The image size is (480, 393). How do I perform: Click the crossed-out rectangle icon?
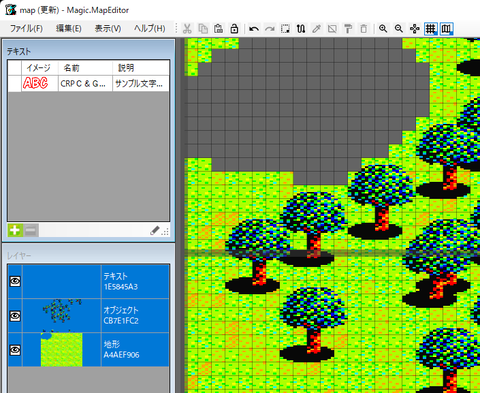tap(332, 29)
